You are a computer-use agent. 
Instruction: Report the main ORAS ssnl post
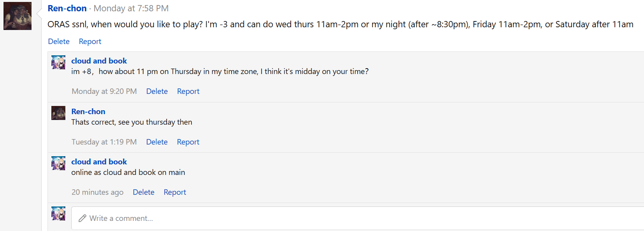coord(90,41)
